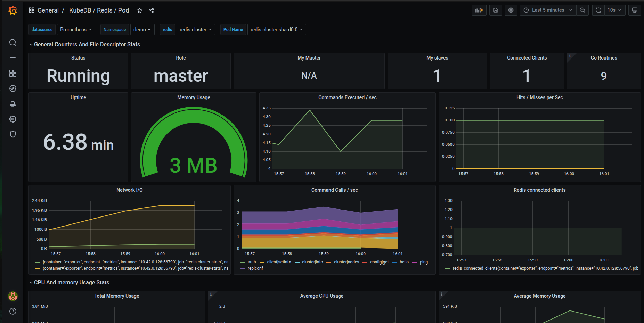Open the Memory Usage panel title menu
Screen dimensions: 644x323
click(x=194, y=97)
